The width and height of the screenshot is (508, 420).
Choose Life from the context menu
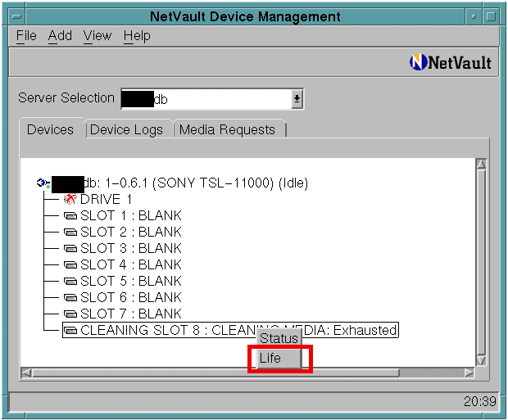point(279,358)
